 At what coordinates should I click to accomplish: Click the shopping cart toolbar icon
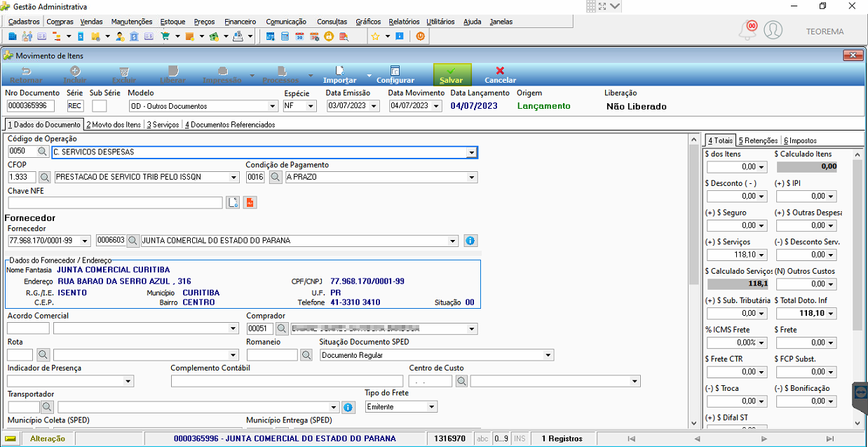click(165, 36)
